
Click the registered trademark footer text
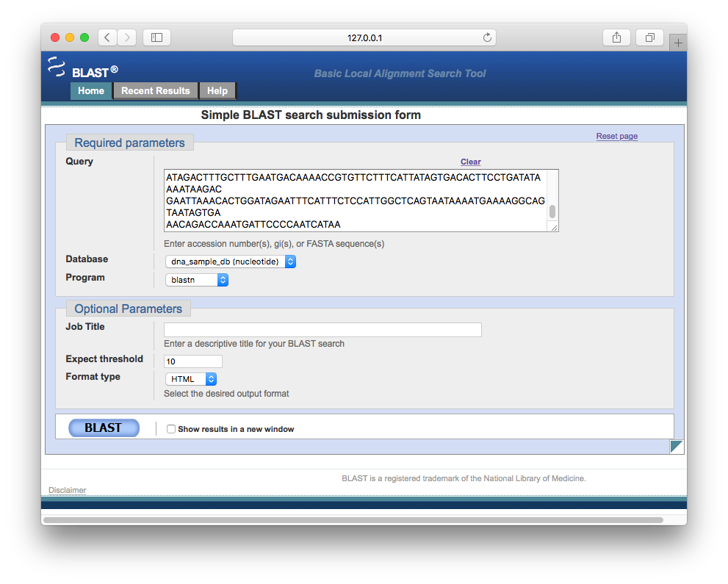coord(464,478)
